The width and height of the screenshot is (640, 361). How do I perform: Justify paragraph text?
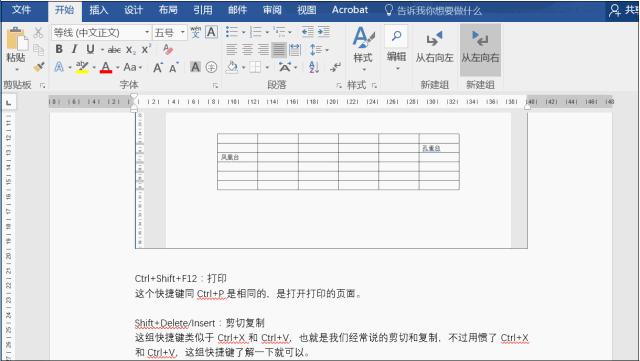pos(279,49)
